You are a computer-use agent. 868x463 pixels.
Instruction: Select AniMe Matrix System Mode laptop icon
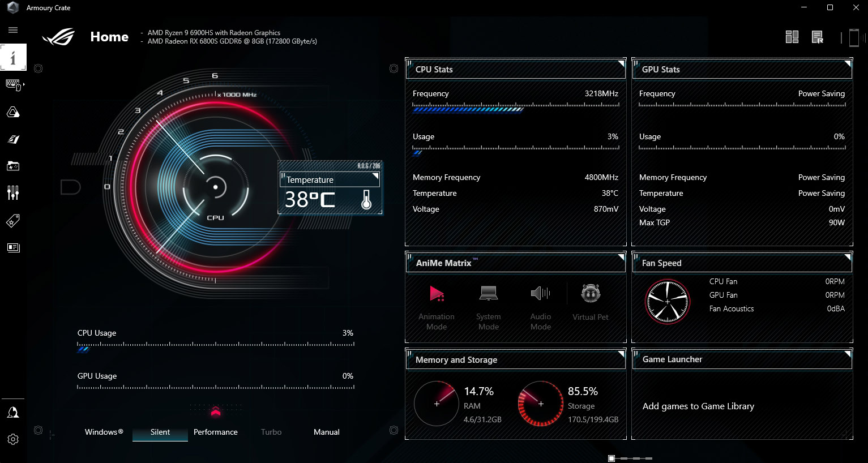[489, 293]
